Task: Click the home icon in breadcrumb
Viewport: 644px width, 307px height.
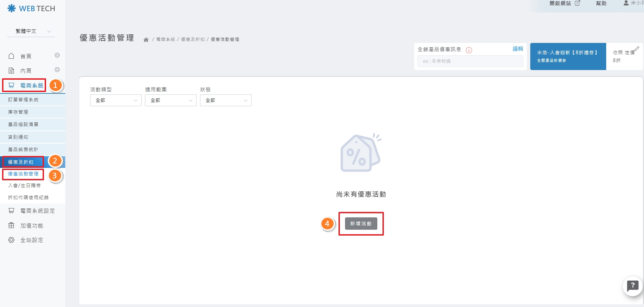Action: pos(146,40)
